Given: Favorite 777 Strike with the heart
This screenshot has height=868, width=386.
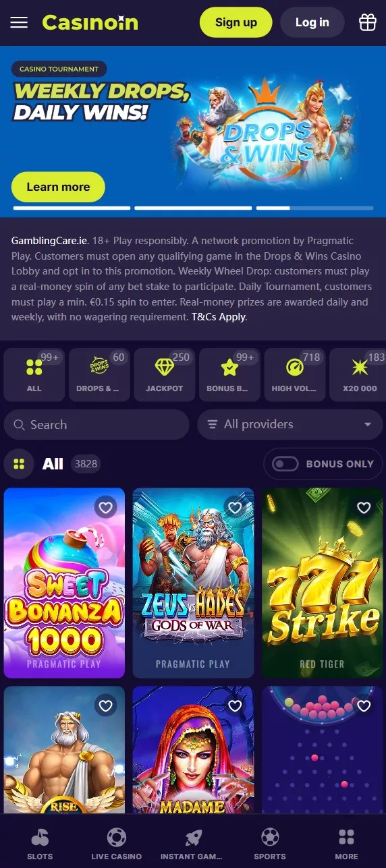Looking at the screenshot, I should (x=364, y=507).
